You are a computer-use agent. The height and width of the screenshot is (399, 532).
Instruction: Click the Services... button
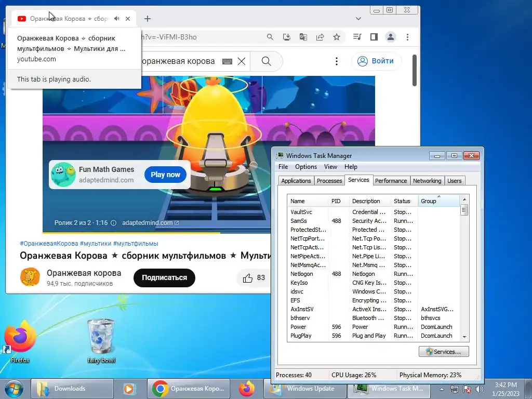(444, 352)
